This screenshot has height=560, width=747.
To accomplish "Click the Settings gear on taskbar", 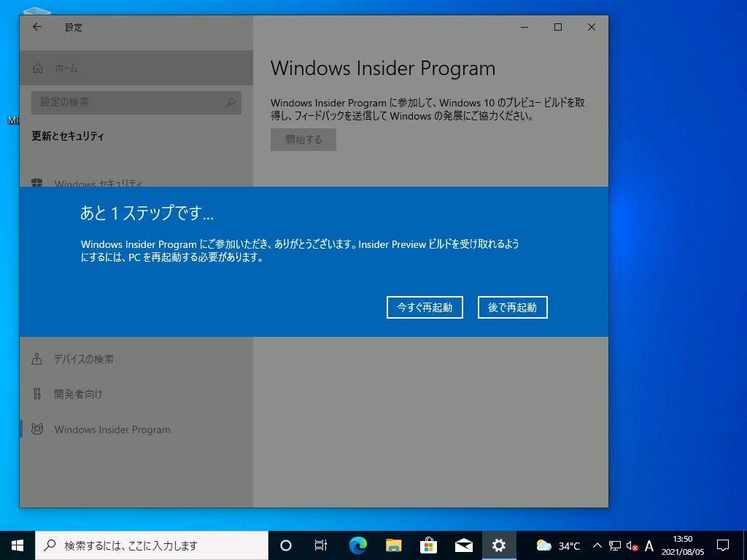I will point(499,545).
